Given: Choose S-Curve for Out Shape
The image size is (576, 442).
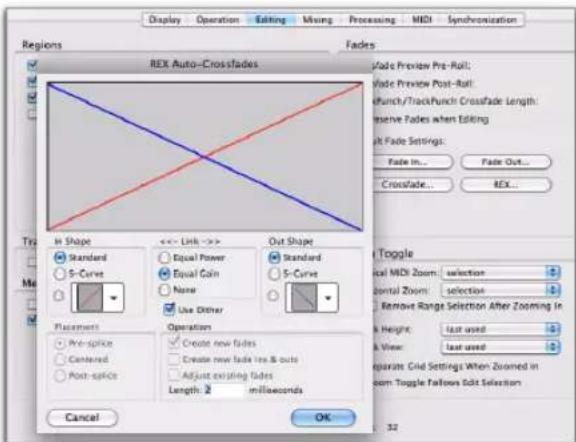Looking at the screenshot, I should point(274,274).
